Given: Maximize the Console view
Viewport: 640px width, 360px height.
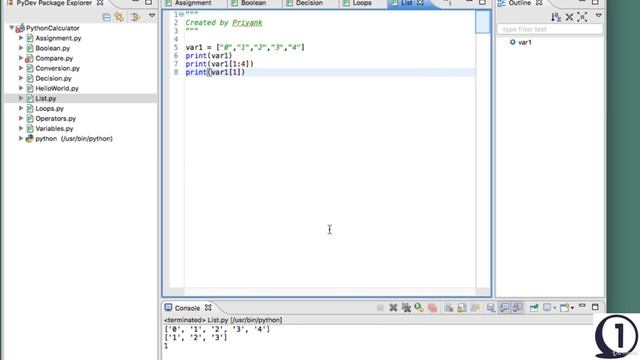Looking at the screenshot, I should [595, 307].
